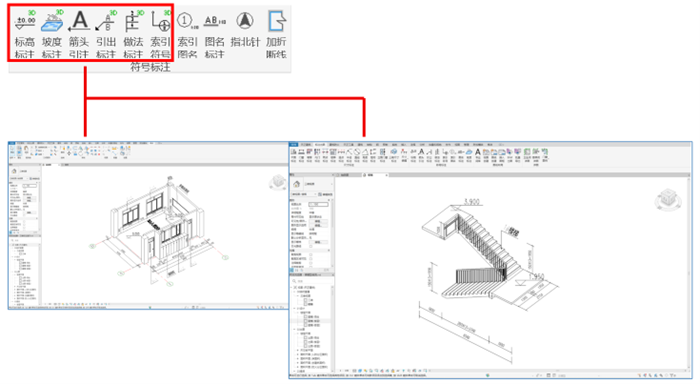Select the 坡度标注 slope annotation tool
This screenshot has height=384, width=700.
(52, 35)
